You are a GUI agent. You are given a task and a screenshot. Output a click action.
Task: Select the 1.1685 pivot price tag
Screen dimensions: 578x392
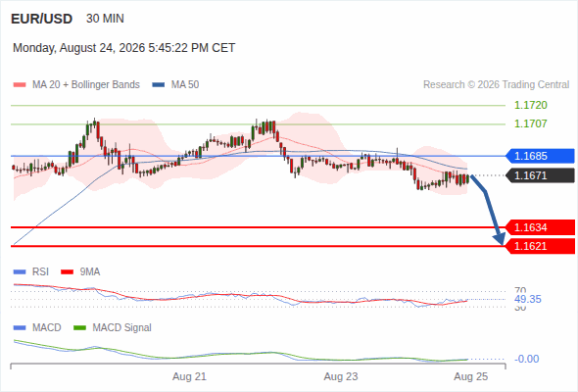tap(540, 156)
